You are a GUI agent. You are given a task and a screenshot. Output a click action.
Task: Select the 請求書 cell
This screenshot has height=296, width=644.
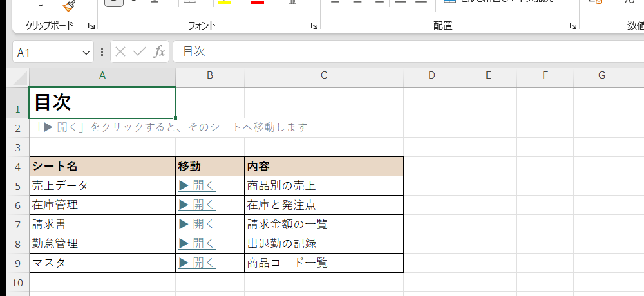(102, 224)
